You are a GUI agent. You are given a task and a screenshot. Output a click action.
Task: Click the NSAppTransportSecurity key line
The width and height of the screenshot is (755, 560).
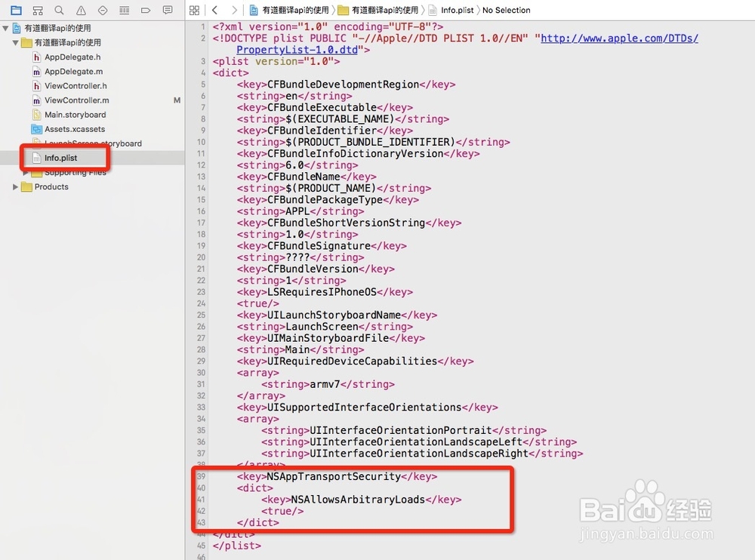pyautogui.click(x=337, y=477)
